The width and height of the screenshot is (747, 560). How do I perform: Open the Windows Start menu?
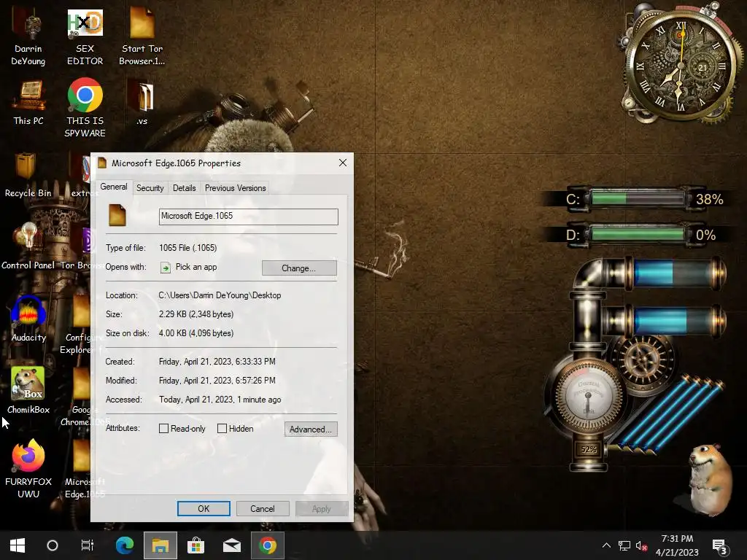coord(18,545)
